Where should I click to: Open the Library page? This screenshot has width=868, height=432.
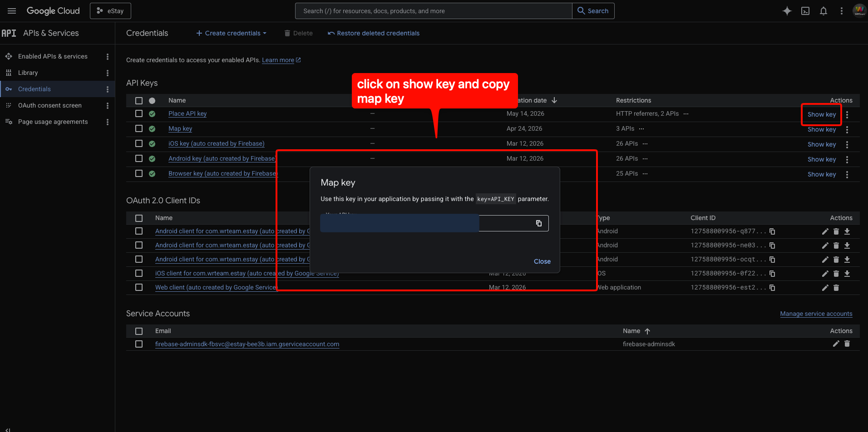pos(28,73)
